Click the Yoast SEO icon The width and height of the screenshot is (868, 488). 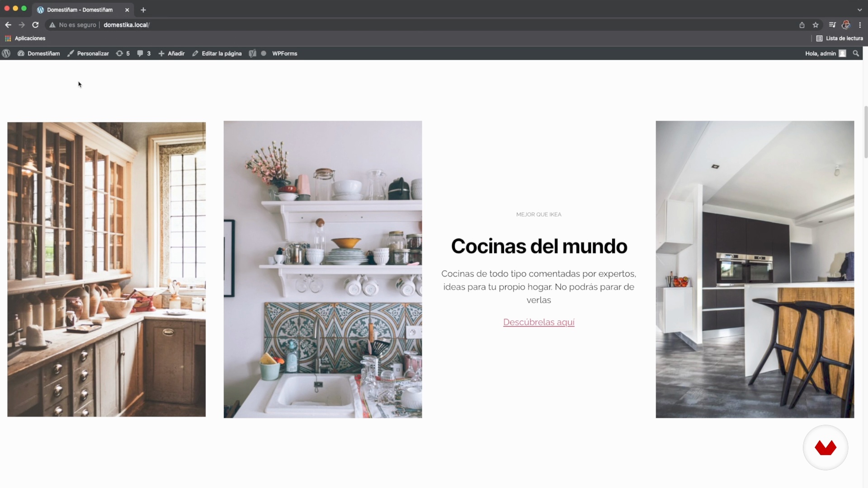click(252, 53)
